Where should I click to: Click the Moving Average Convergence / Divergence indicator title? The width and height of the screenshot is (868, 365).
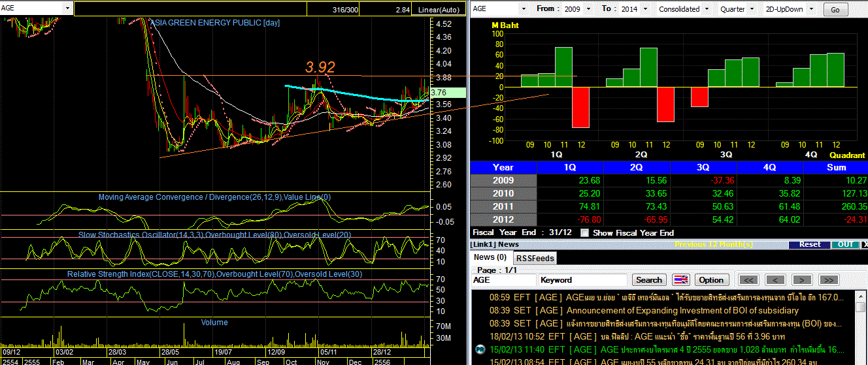tap(214, 197)
